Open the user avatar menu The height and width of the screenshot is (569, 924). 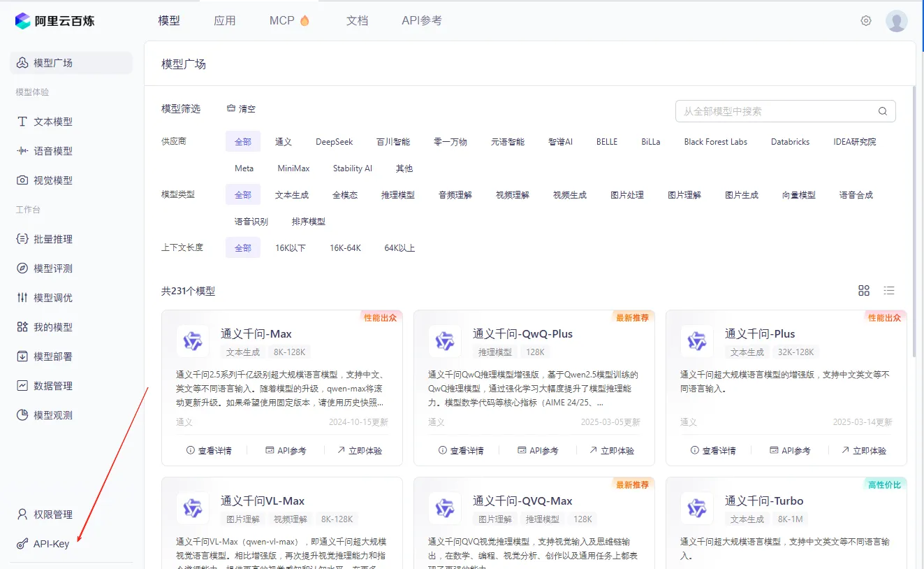click(897, 21)
